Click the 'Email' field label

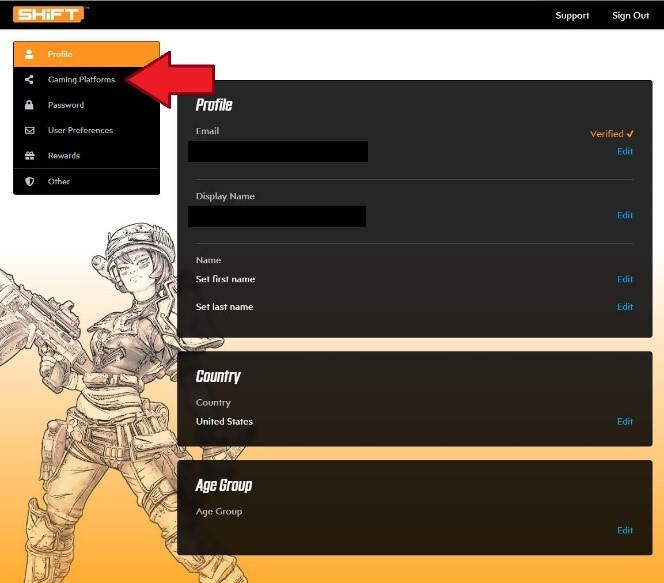208,131
